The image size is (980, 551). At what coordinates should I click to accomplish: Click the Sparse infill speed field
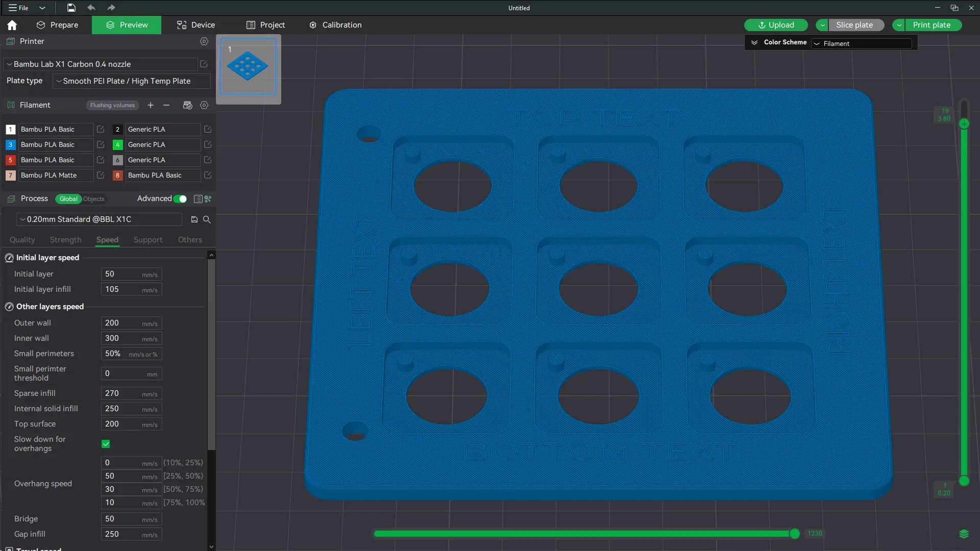pos(132,393)
